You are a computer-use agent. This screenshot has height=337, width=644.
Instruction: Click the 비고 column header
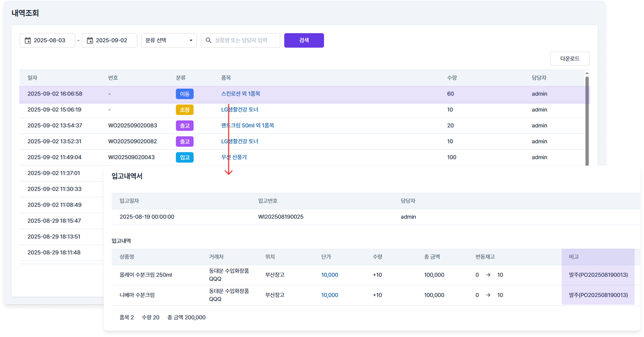click(x=574, y=257)
